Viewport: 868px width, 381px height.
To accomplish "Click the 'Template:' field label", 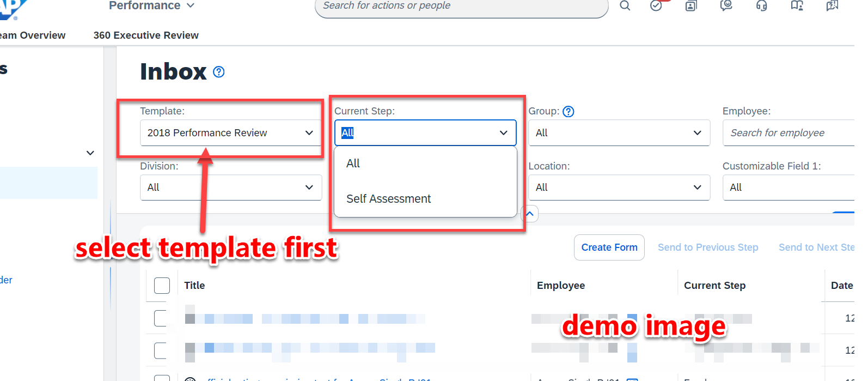I will coord(162,111).
